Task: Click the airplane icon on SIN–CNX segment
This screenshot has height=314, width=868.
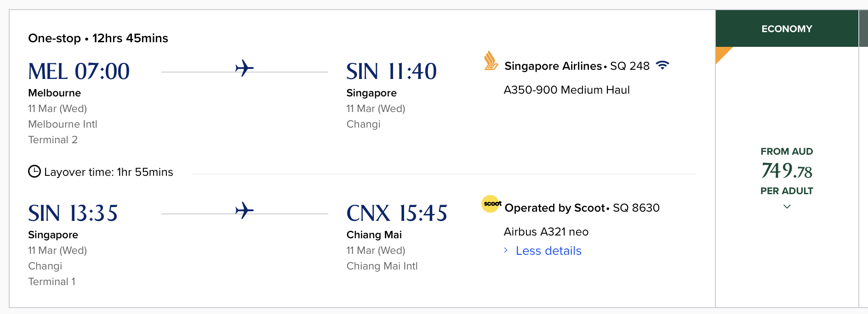Action: [244, 210]
